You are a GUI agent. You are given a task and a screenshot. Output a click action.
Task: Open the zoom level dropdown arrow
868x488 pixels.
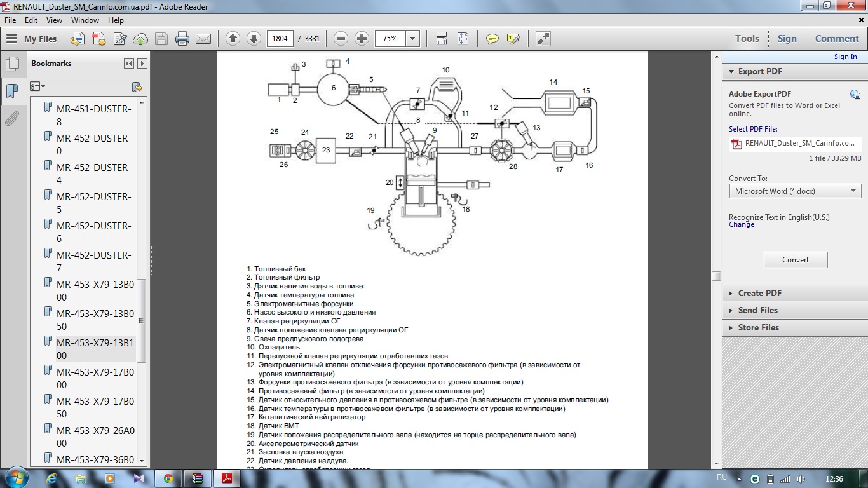(x=413, y=39)
